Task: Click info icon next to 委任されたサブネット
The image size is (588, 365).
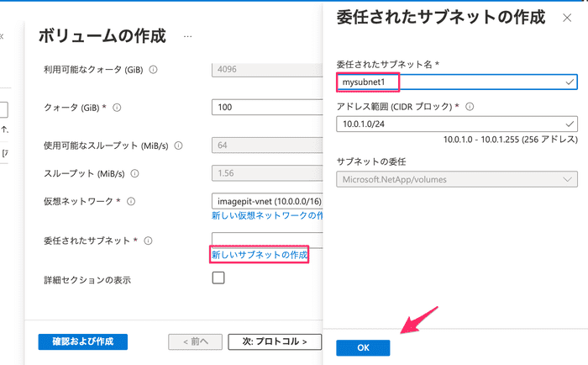Action: point(148,241)
